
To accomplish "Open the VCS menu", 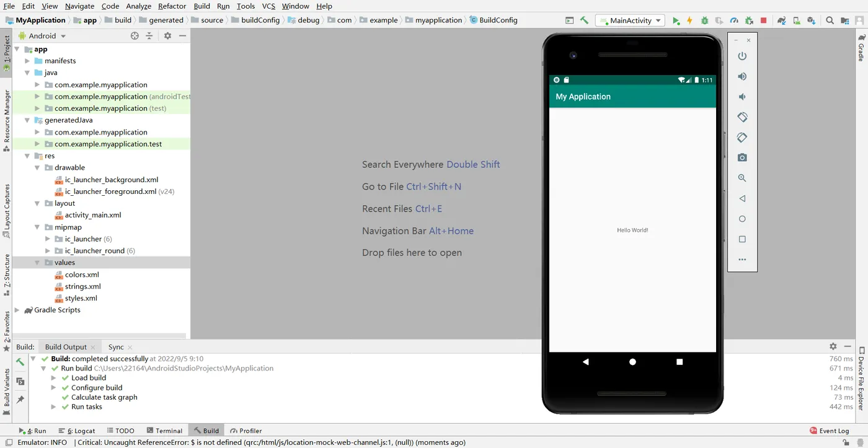I will point(268,6).
